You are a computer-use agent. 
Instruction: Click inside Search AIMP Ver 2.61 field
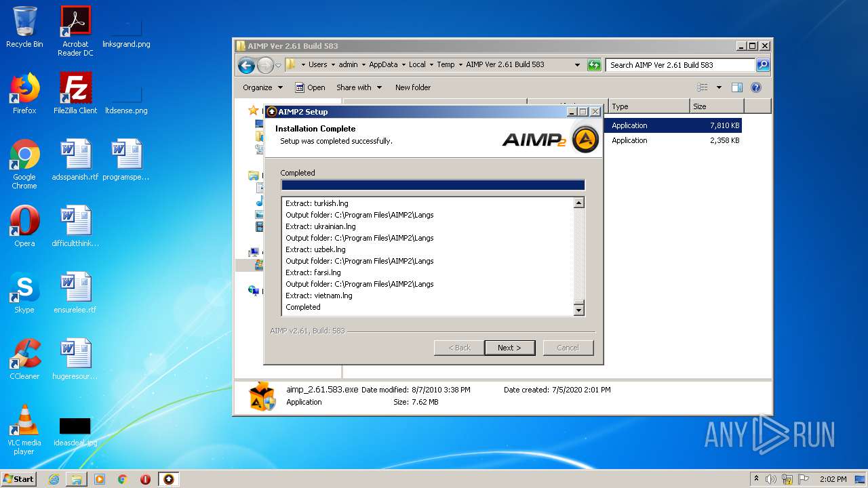[x=680, y=65]
